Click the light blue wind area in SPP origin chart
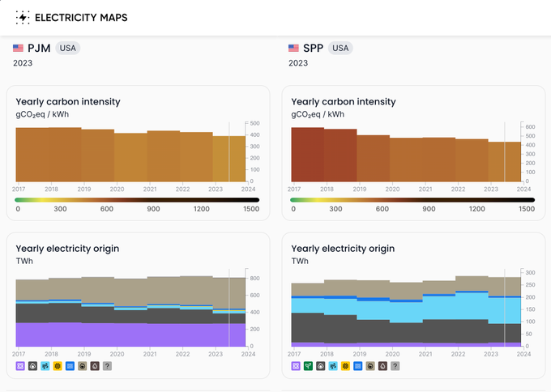551x392 pixels. click(406, 309)
